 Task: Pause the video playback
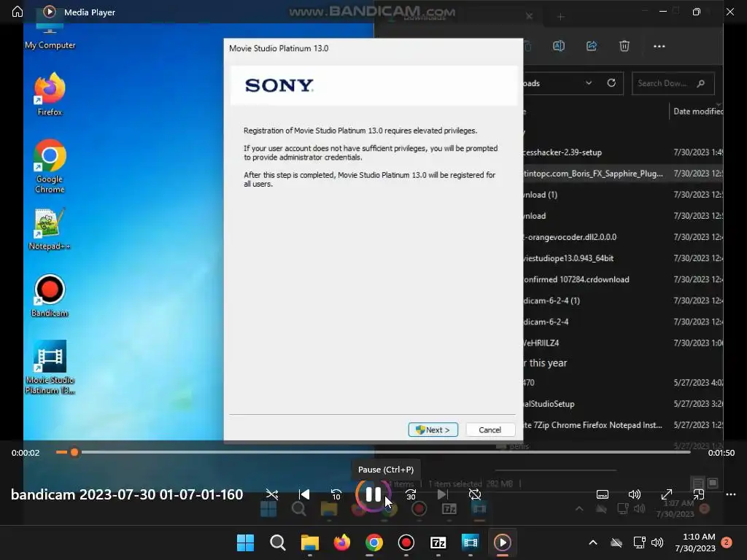[x=373, y=494]
